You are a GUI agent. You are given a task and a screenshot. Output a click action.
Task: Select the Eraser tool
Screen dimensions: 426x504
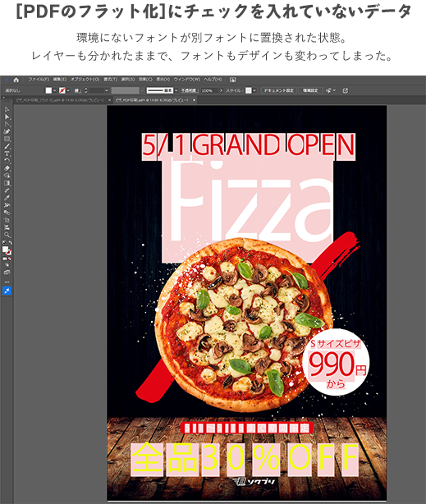7,168
